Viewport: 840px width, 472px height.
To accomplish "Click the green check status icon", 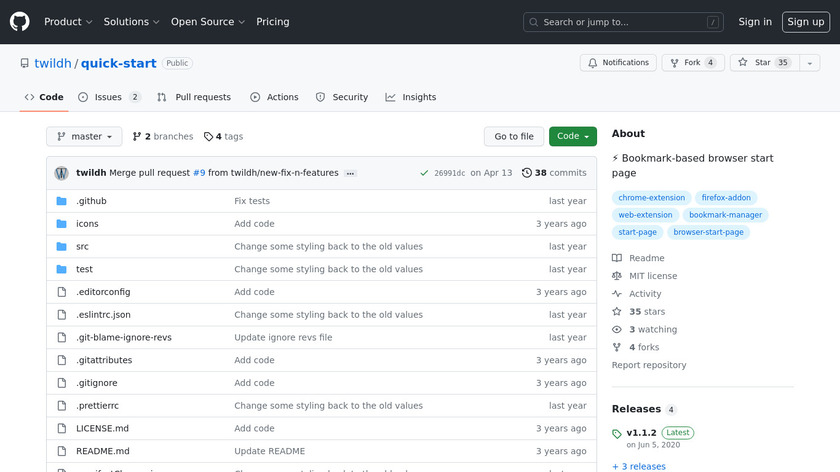I will click(x=425, y=173).
